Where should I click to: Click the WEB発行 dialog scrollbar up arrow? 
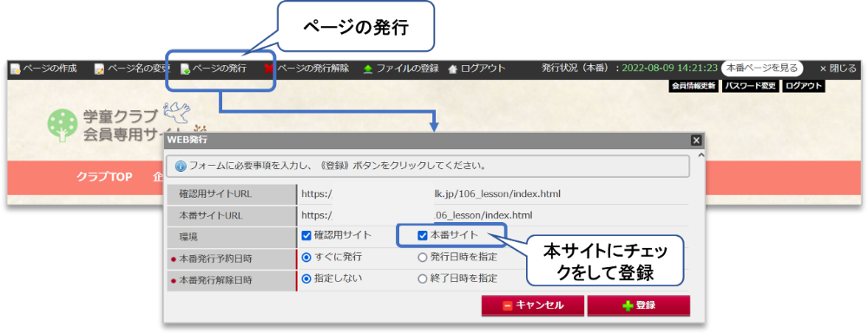click(x=700, y=155)
